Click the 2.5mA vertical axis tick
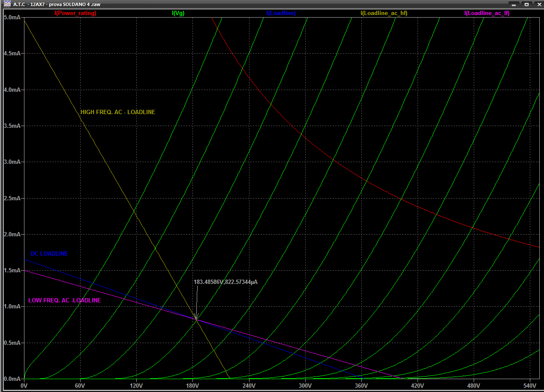Screen dimensions: 544x392 tap(12, 199)
